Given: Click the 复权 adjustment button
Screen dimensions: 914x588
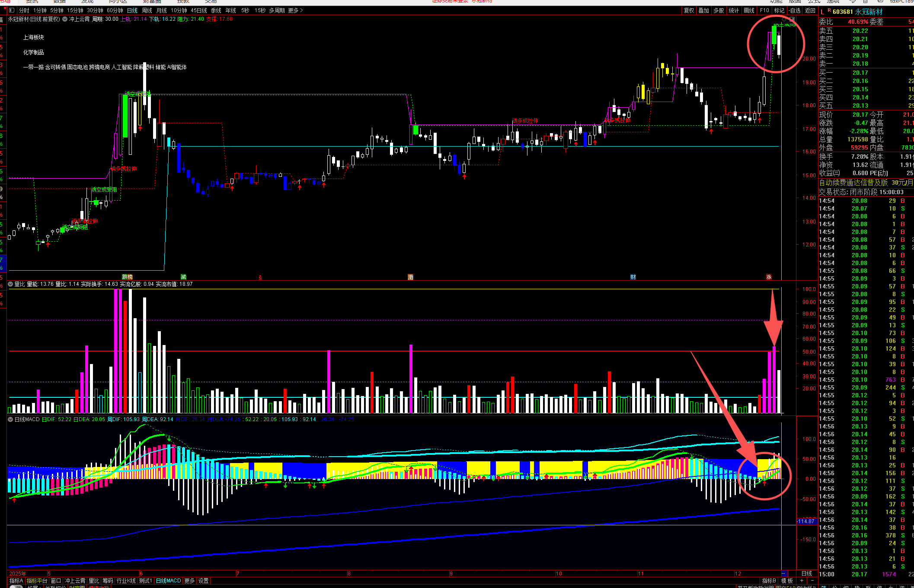Looking at the screenshot, I should 689,10.
